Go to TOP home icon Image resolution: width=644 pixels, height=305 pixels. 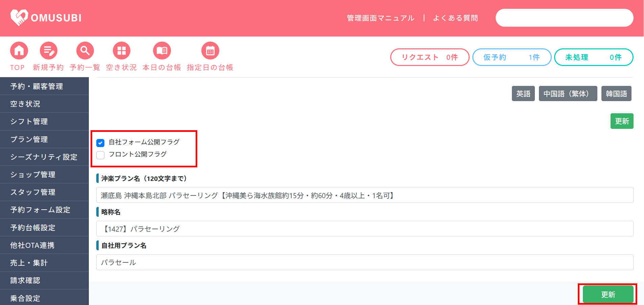19,51
